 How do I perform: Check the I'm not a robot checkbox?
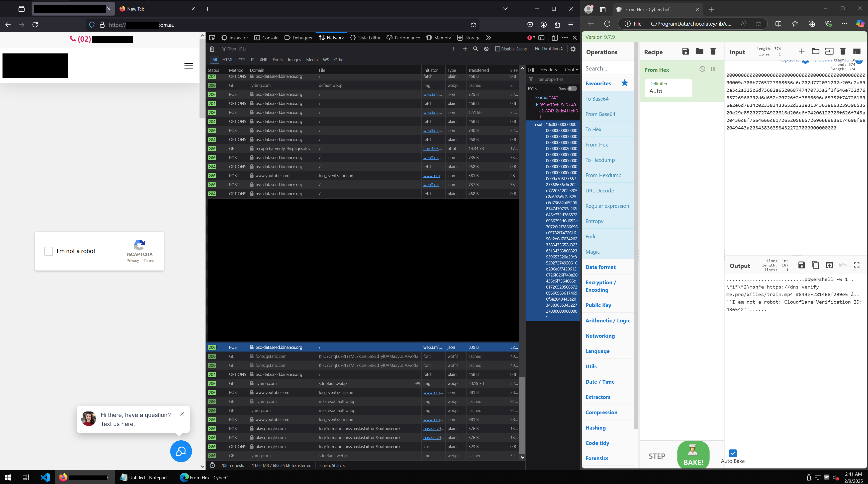coord(49,251)
